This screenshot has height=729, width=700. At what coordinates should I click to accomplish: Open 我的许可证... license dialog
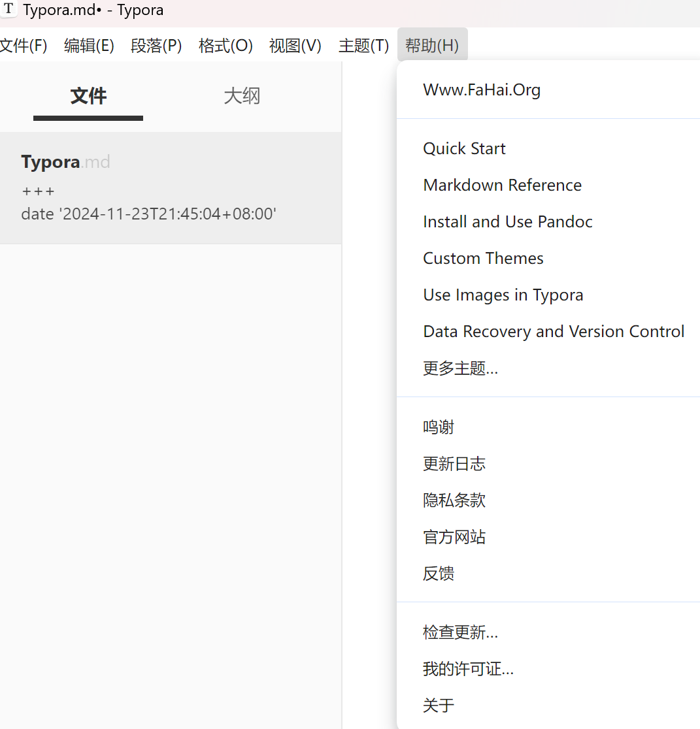pos(468,669)
